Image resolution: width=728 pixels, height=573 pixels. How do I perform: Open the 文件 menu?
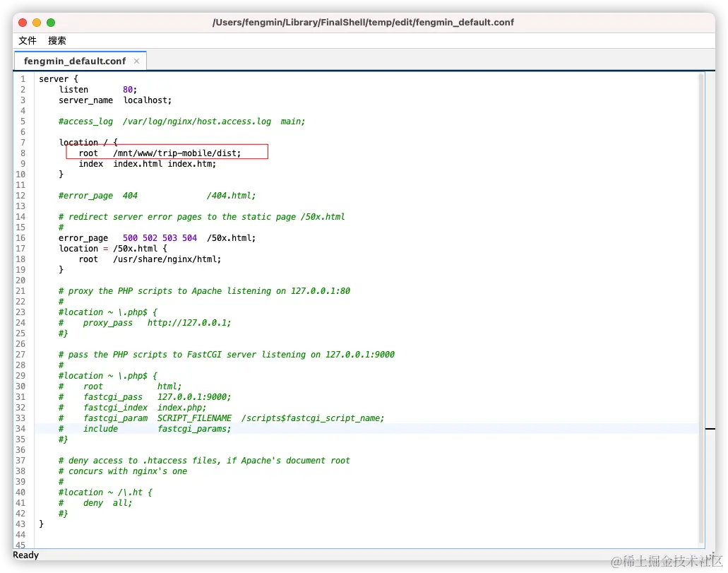coord(28,40)
